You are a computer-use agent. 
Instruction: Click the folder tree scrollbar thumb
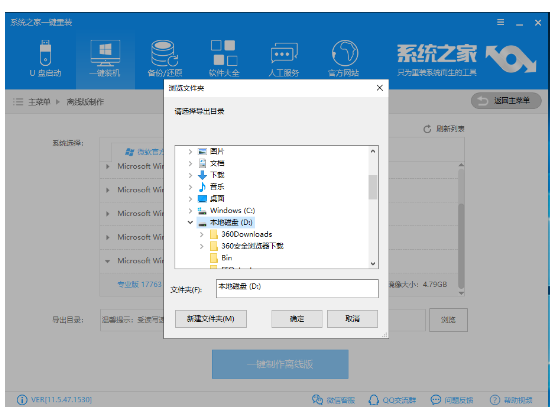[373, 187]
